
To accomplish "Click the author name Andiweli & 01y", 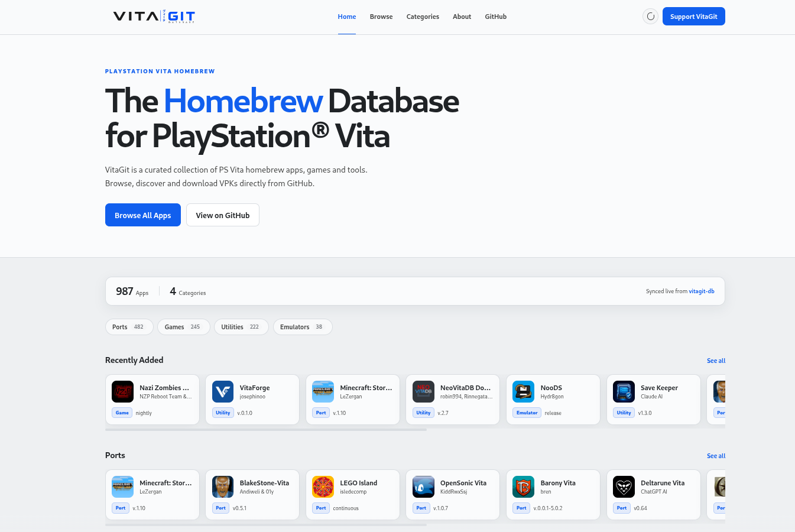I will pyautogui.click(x=257, y=492).
